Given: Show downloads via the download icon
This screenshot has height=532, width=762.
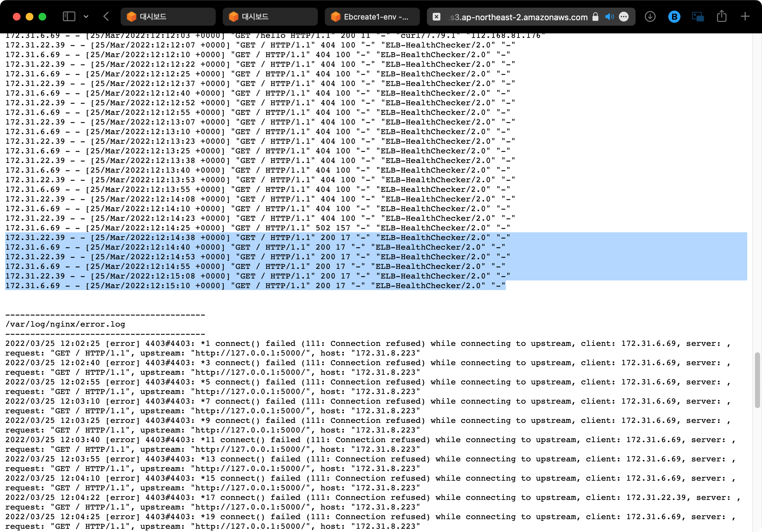Looking at the screenshot, I should (x=650, y=17).
